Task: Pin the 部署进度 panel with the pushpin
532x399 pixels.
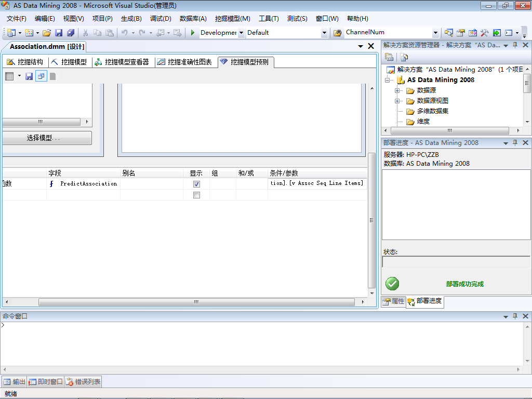Action: coord(515,142)
